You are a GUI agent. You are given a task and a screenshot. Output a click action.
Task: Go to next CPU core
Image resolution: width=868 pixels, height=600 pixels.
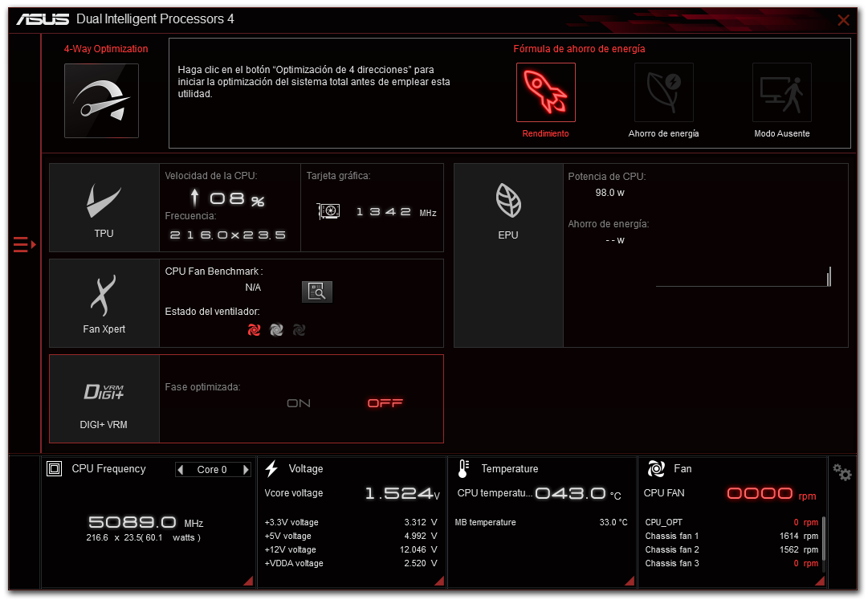(x=246, y=469)
